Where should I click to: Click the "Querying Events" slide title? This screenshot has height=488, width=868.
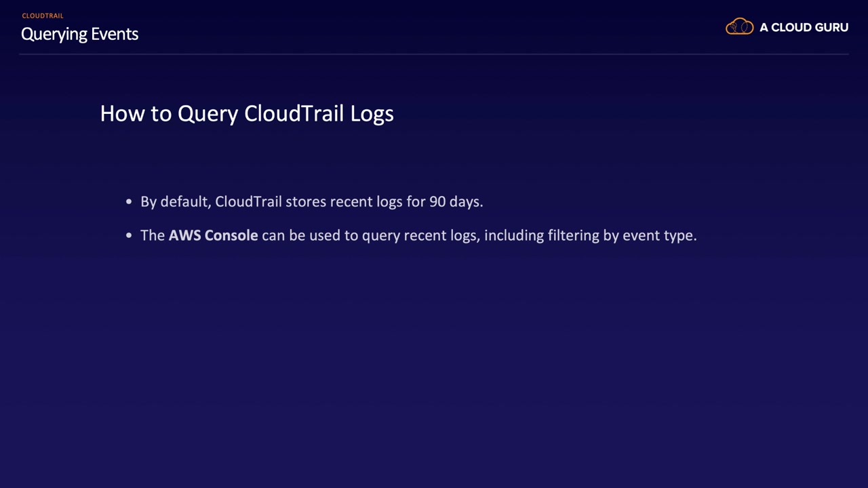pyautogui.click(x=79, y=34)
